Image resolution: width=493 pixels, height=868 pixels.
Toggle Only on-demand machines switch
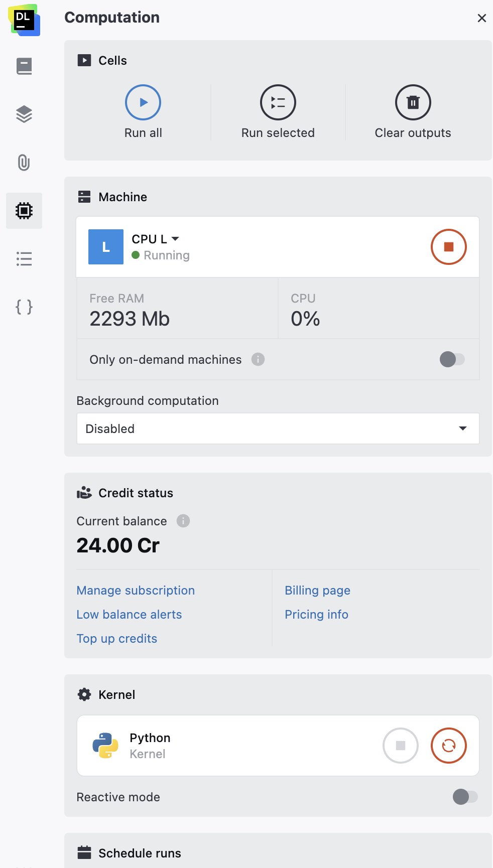pyautogui.click(x=452, y=359)
